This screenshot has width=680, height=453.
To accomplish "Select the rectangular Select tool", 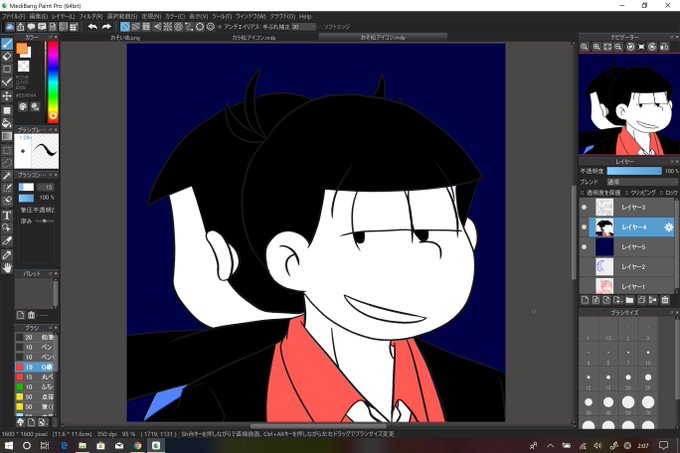I will click(x=7, y=150).
